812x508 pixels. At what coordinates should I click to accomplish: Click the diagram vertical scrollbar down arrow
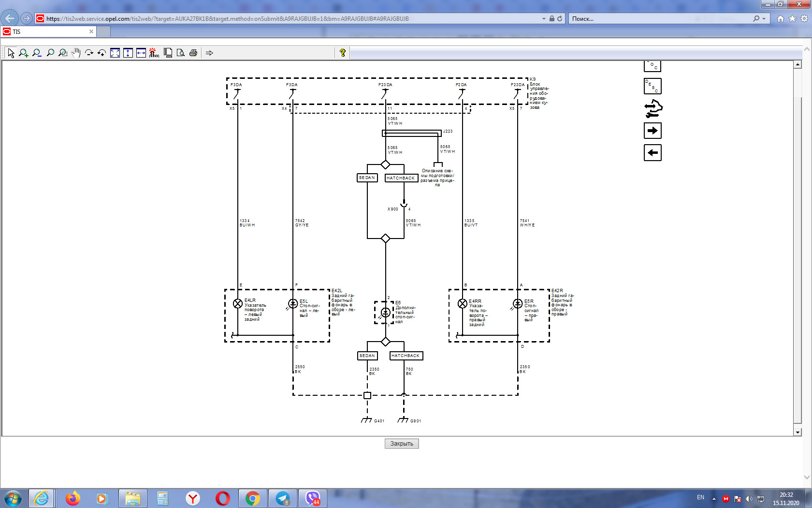click(x=797, y=432)
